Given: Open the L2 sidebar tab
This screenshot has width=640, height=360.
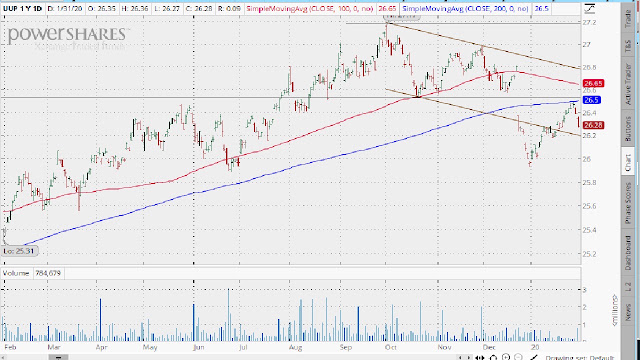Looking at the screenshot, I should 628,287.
